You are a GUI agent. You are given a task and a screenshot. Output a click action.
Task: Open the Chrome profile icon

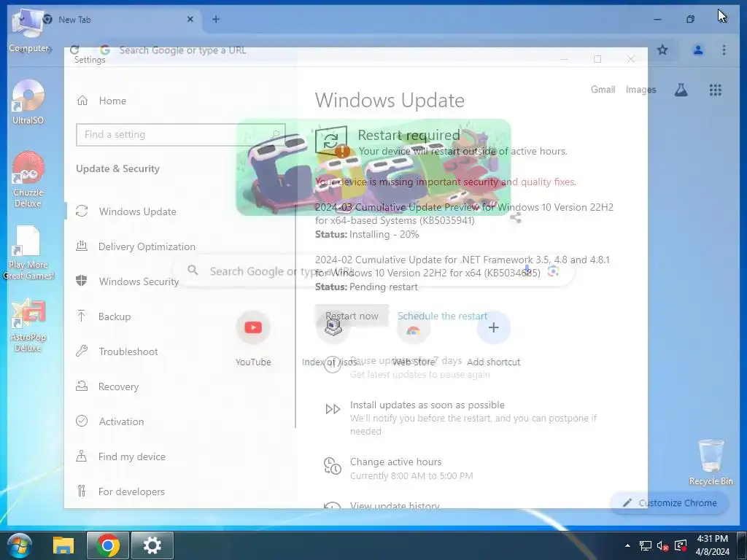tap(698, 50)
